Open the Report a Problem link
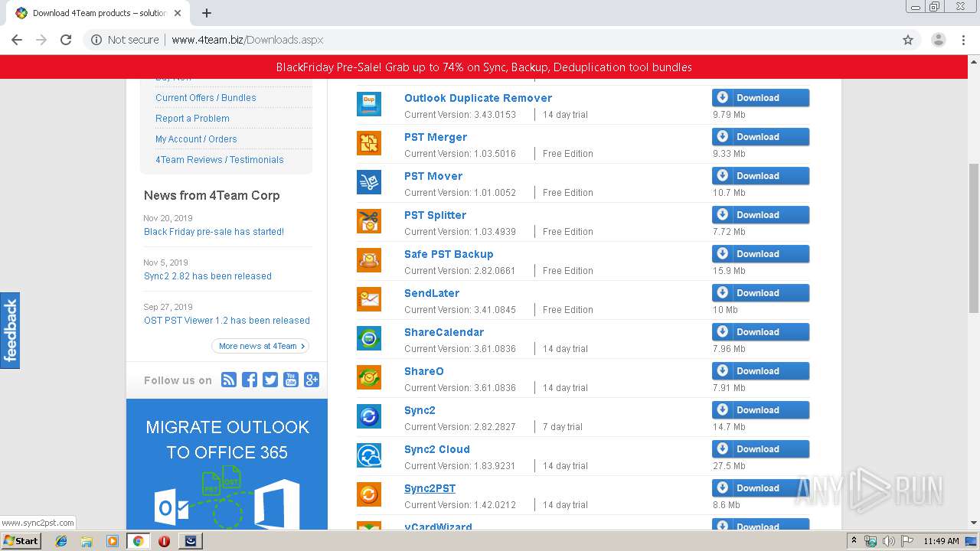The width and height of the screenshot is (980, 551). [192, 119]
